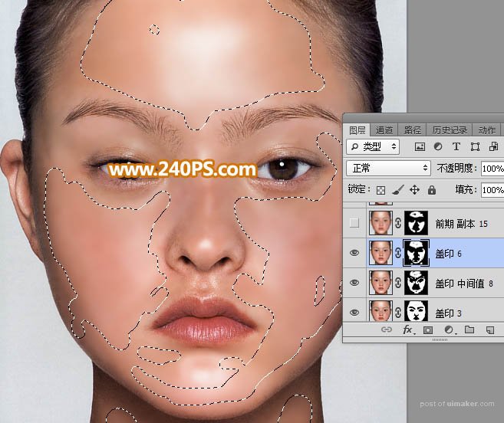504x423 pixels.
Task: Create new fill or adjustment layer
Action: point(449,330)
